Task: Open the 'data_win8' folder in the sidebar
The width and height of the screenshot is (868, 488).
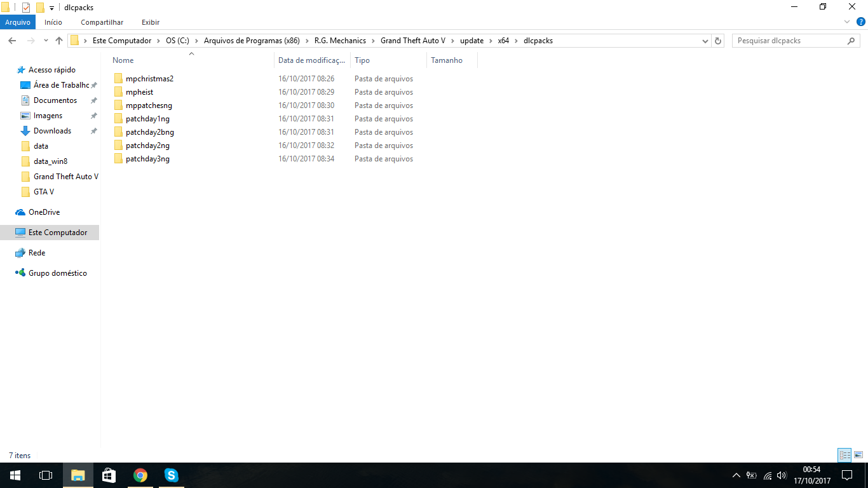Action: click(x=50, y=161)
